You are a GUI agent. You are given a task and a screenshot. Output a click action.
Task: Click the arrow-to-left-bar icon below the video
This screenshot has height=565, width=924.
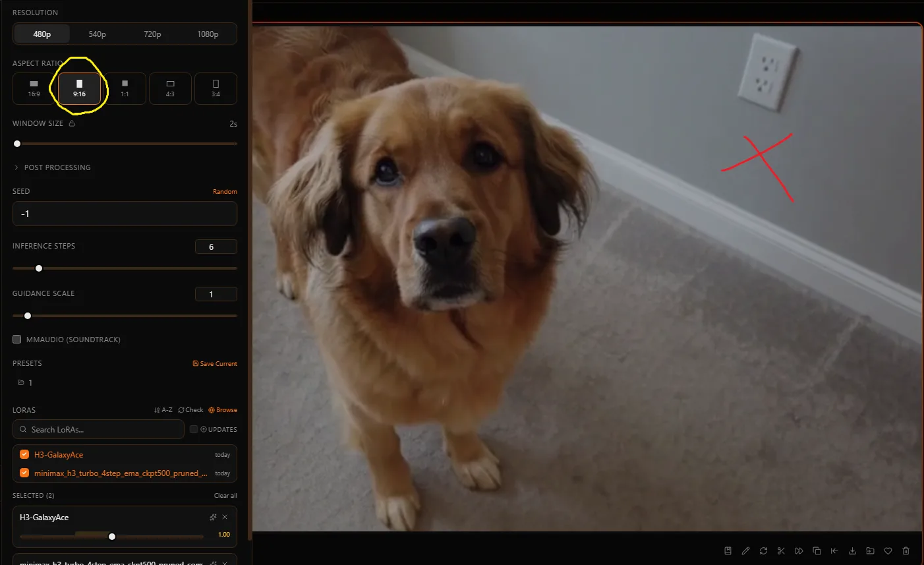point(834,550)
